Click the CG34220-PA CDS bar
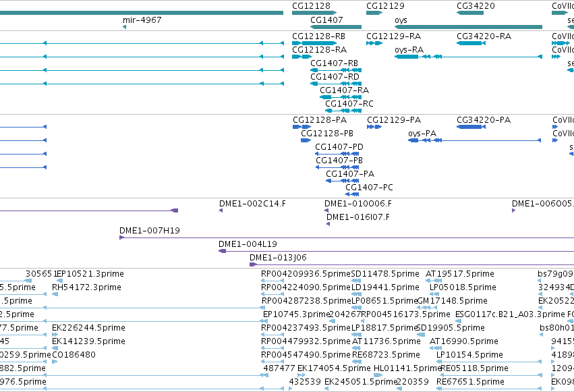 tap(471, 127)
